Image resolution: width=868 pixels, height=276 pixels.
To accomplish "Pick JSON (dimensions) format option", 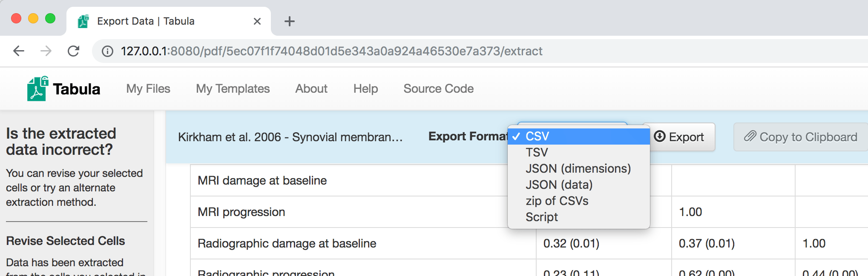I will coord(578,169).
